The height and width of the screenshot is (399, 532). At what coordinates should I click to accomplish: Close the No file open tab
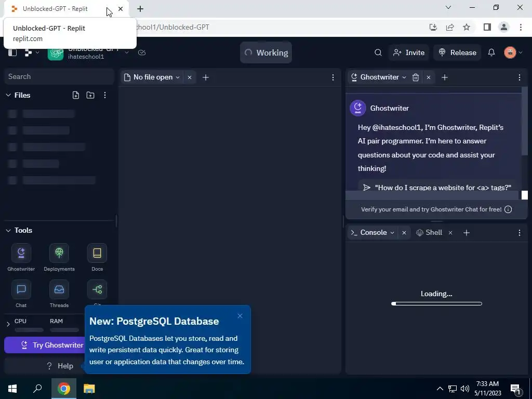(190, 77)
